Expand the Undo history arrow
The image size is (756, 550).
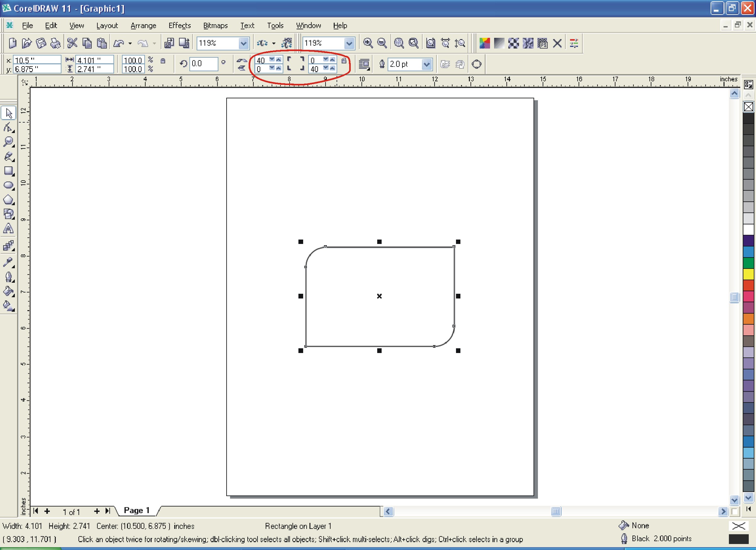pyautogui.click(x=130, y=43)
